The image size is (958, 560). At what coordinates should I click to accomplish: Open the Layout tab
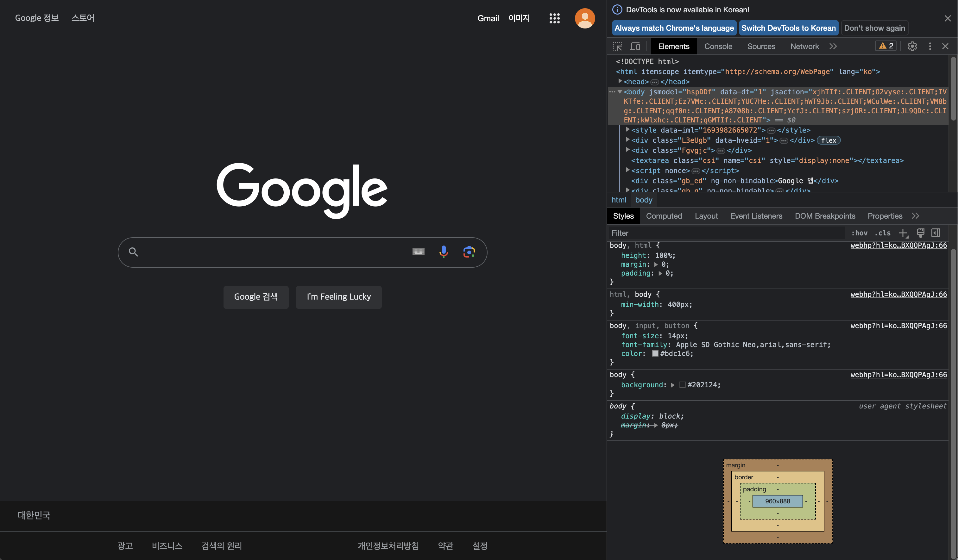pyautogui.click(x=706, y=216)
